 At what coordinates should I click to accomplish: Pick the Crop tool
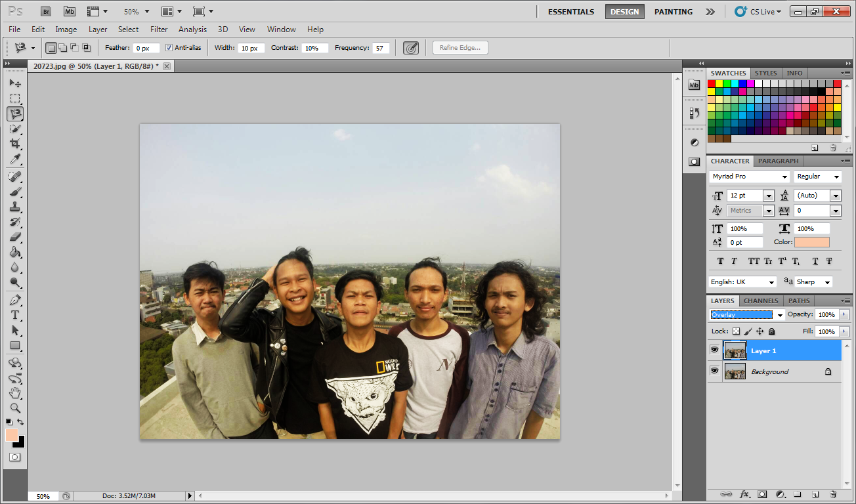tap(15, 144)
